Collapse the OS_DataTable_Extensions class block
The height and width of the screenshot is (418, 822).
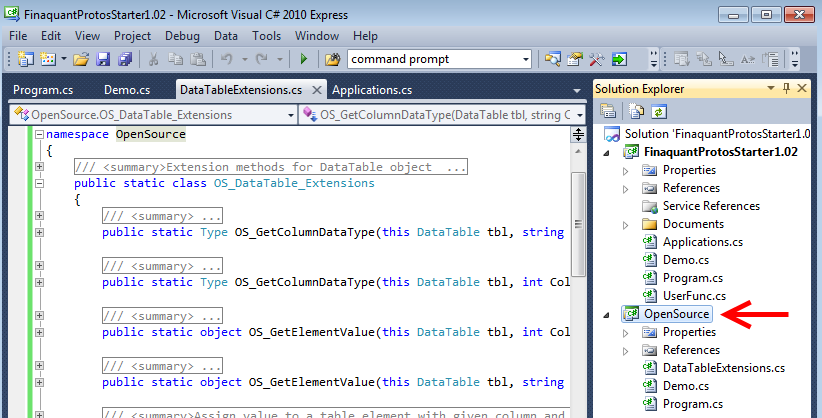pyautogui.click(x=39, y=184)
